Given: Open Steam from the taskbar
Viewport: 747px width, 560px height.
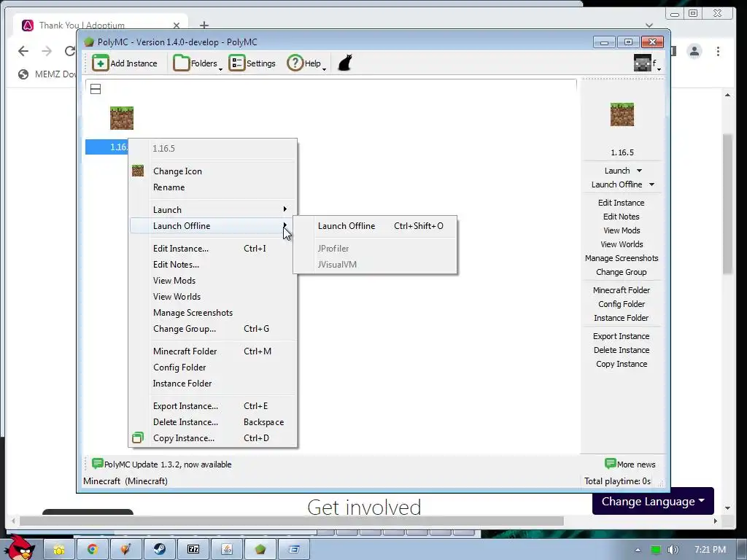Looking at the screenshot, I should 160,550.
